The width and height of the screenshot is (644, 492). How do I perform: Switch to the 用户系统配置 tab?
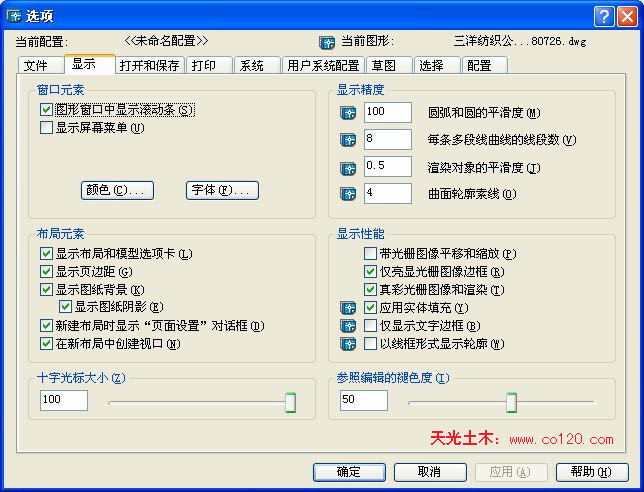[323, 65]
